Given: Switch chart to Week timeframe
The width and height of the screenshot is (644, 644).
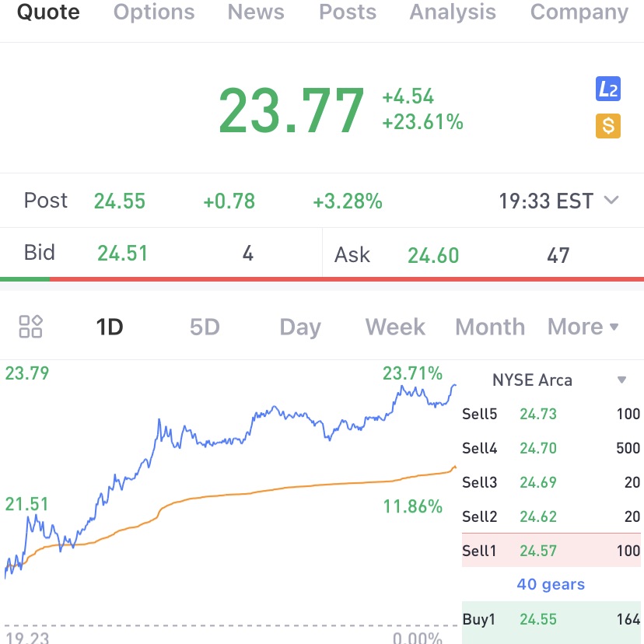Looking at the screenshot, I should [395, 327].
